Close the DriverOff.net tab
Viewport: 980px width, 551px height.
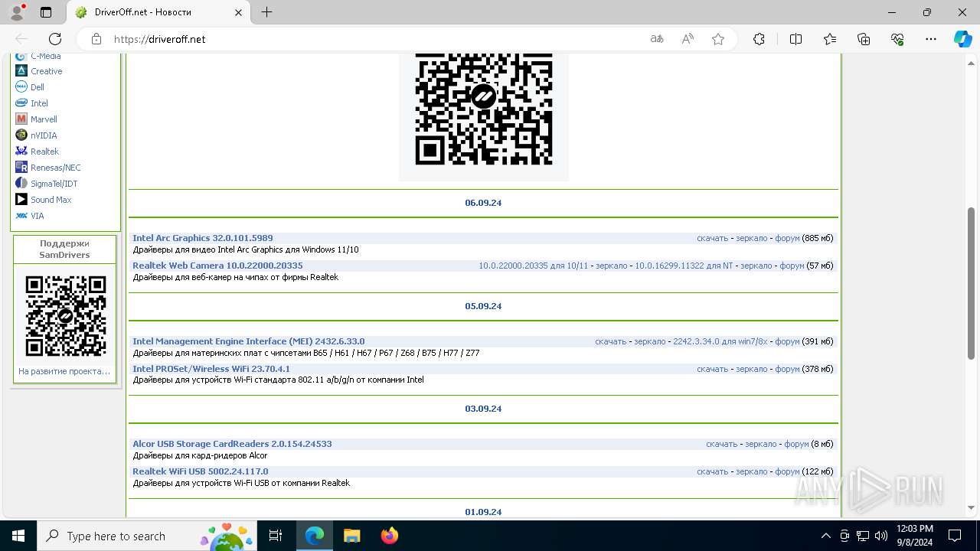coord(238,12)
